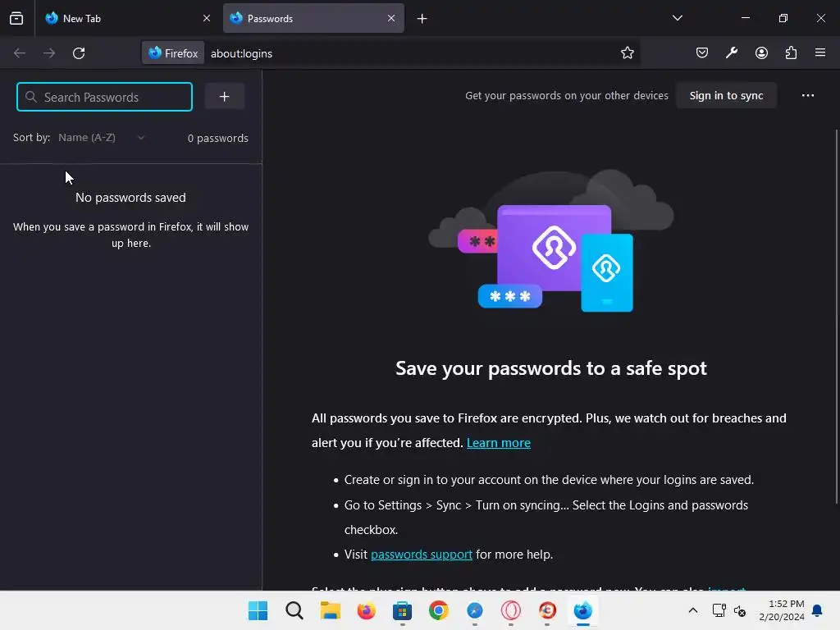Add a new password with plus button

click(225, 97)
